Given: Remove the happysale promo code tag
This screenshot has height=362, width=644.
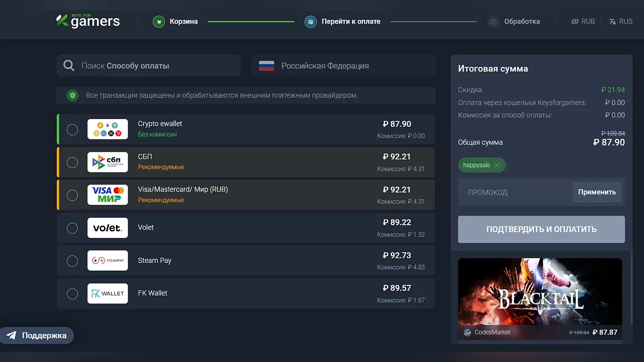Looking at the screenshot, I should tap(497, 165).
